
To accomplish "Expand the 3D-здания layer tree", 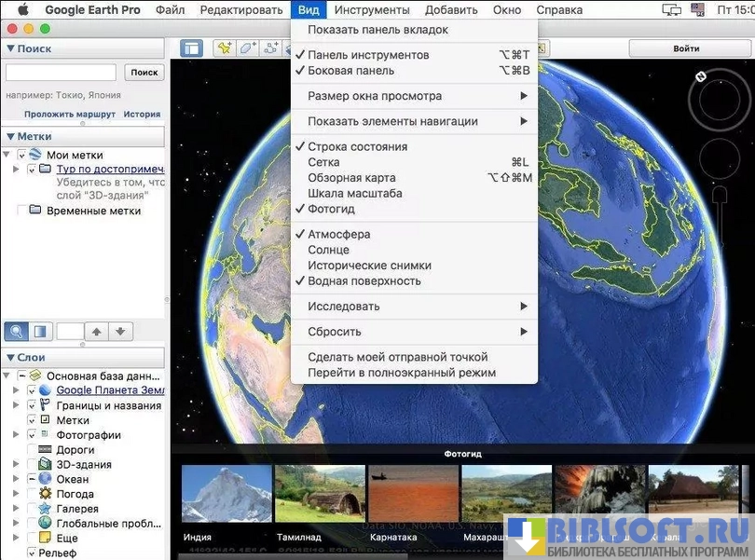I will [x=16, y=465].
